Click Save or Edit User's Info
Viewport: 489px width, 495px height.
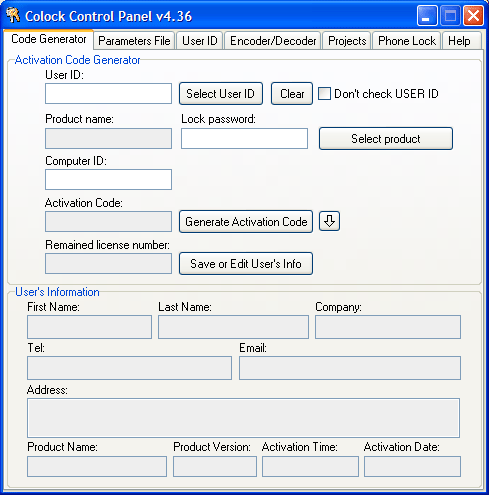246,264
